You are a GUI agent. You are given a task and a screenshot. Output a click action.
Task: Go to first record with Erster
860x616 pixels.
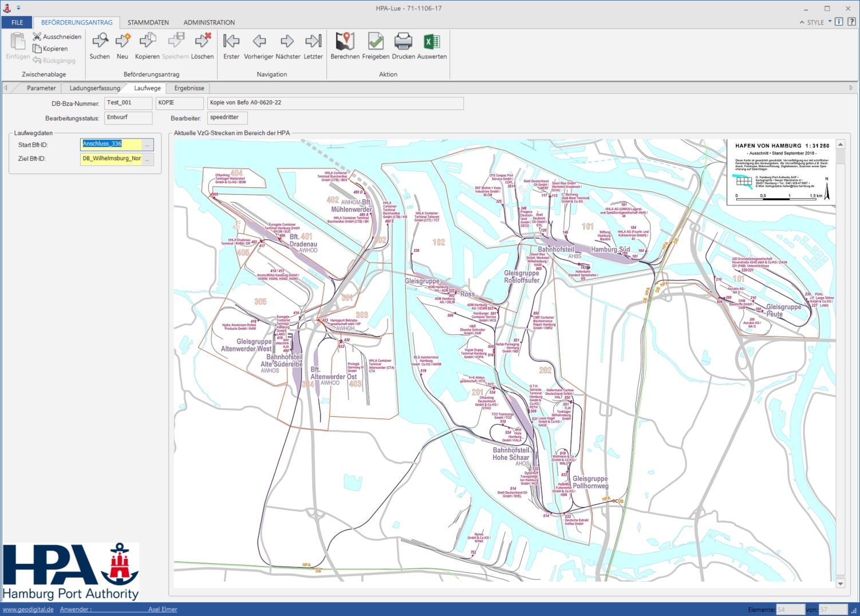[231, 41]
